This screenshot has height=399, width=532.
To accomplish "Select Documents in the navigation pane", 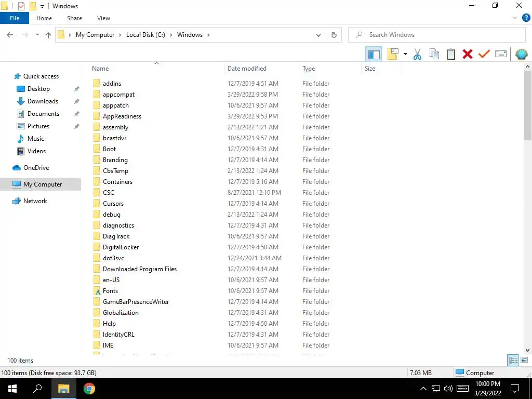I will coord(43,114).
